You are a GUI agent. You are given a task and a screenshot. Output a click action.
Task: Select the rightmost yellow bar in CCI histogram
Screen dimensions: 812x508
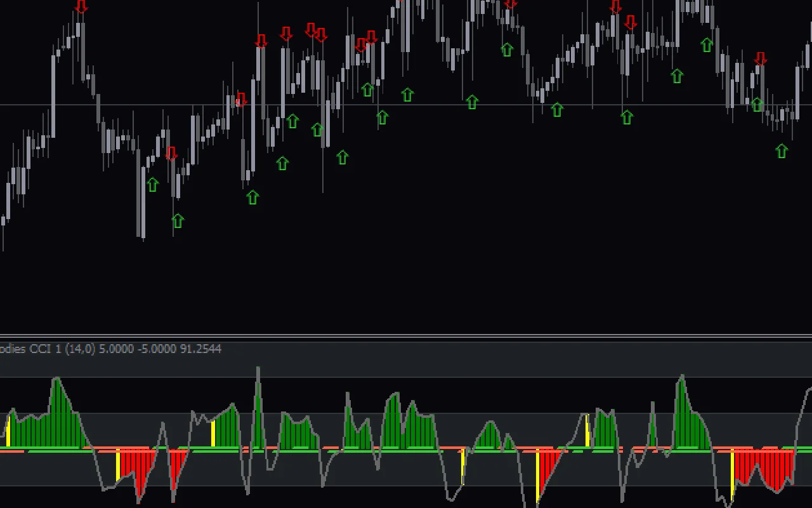tap(733, 473)
